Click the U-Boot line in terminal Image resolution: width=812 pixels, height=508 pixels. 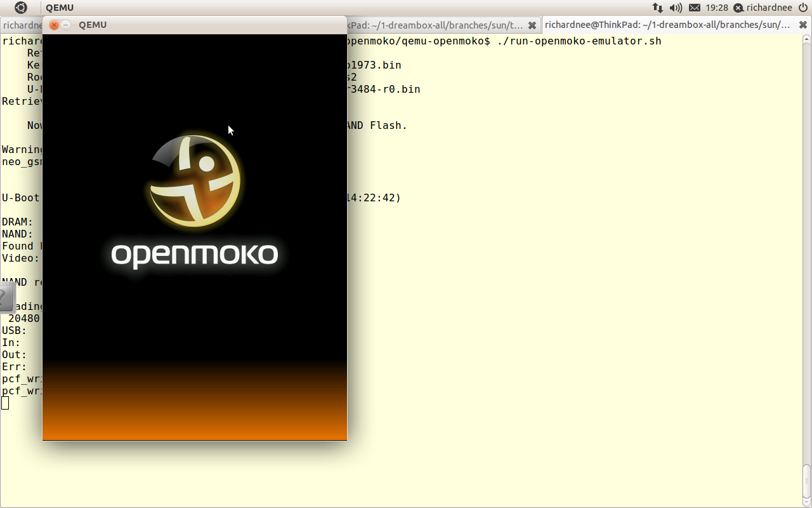pyautogui.click(x=21, y=198)
